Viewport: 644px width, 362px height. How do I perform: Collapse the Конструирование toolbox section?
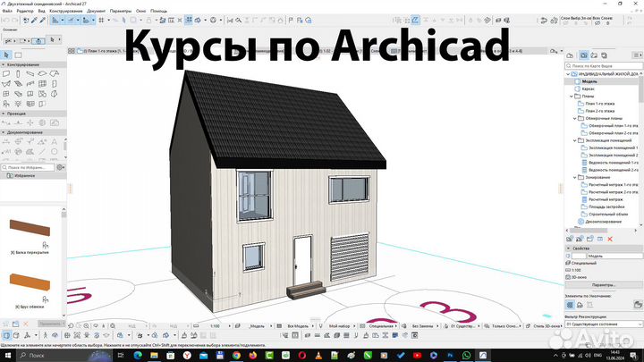pos(4,65)
